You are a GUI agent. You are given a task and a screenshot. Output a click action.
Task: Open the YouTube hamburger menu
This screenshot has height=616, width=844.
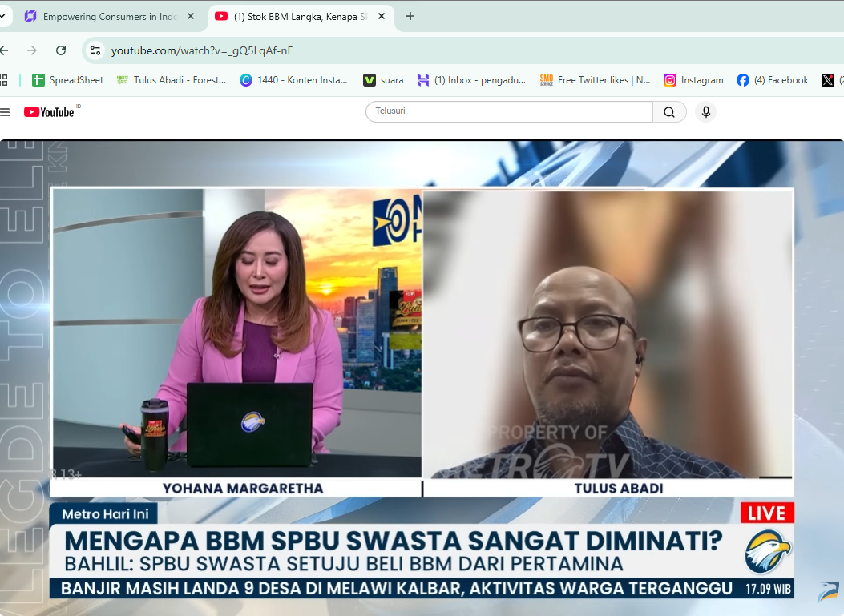6,112
